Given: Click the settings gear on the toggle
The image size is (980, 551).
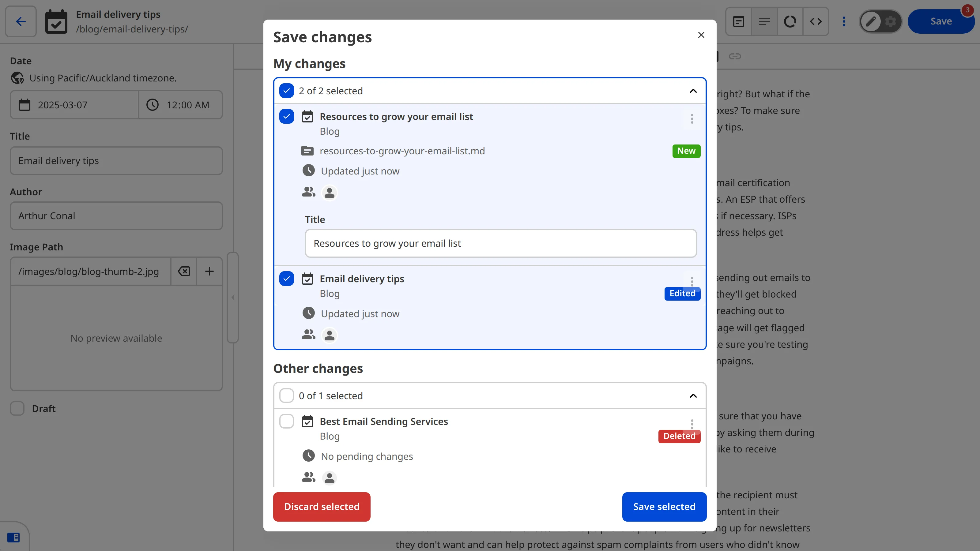Looking at the screenshot, I should (890, 21).
